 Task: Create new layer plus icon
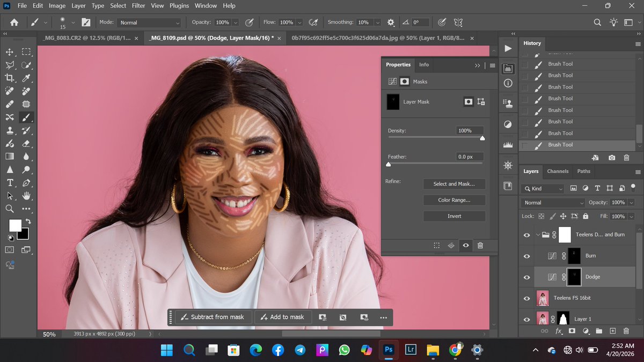pyautogui.click(x=612, y=331)
